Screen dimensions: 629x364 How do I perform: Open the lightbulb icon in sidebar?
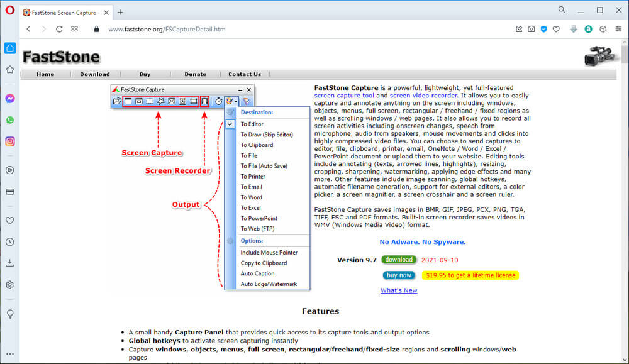pos(10,314)
